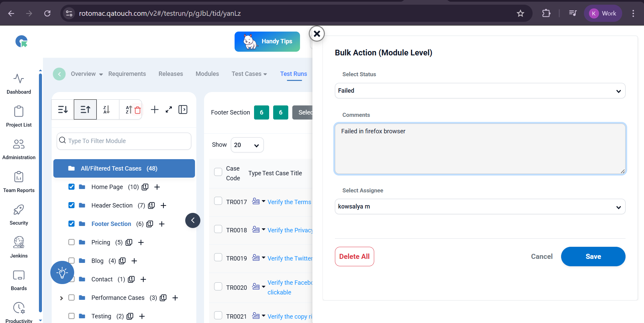Toggle the side panel collapse icon
Screen dimensions: 644x323
point(183,109)
